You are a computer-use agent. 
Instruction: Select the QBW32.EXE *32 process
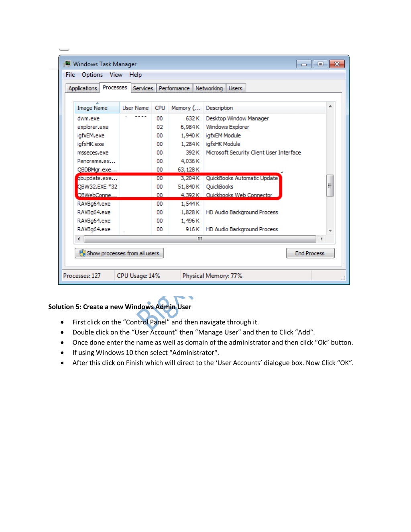point(200,187)
